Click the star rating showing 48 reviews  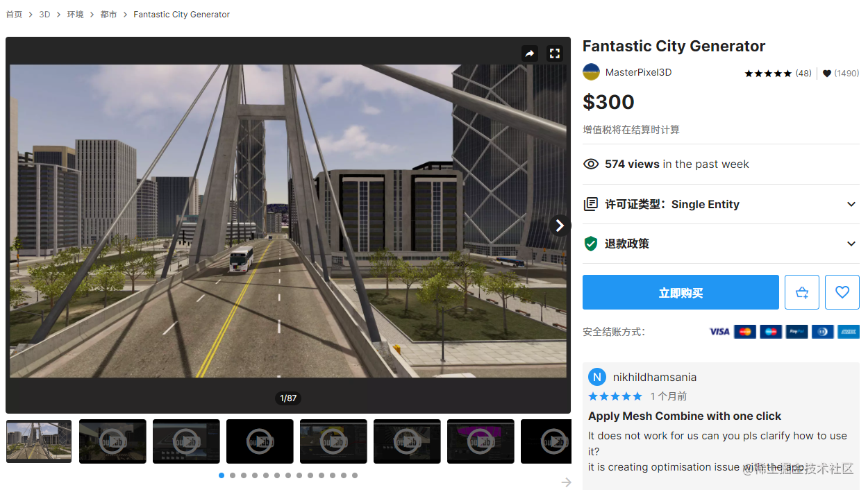pyautogui.click(x=767, y=72)
